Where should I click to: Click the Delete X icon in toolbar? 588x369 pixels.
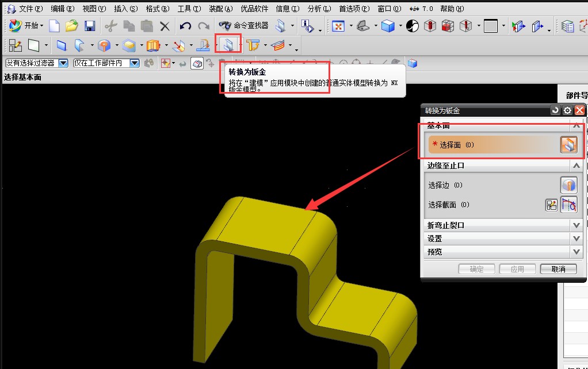(165, 26)
